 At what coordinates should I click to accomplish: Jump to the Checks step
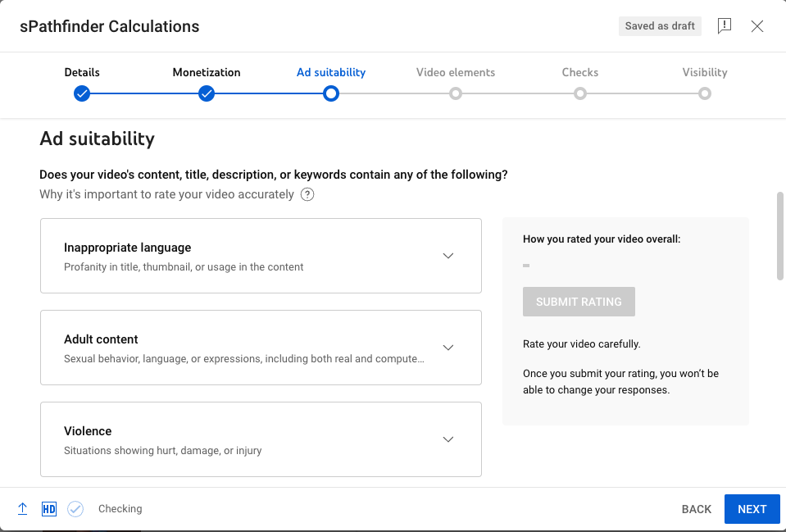click(x=580, y=72)
